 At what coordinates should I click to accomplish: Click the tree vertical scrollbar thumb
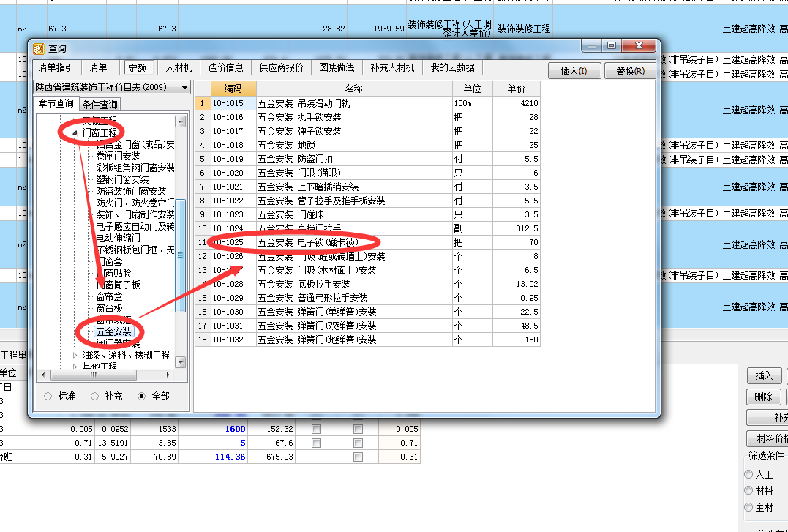181,255
